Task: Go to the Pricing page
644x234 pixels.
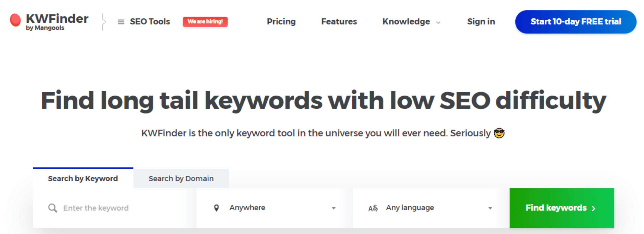Action: click(x=281, y=22)
